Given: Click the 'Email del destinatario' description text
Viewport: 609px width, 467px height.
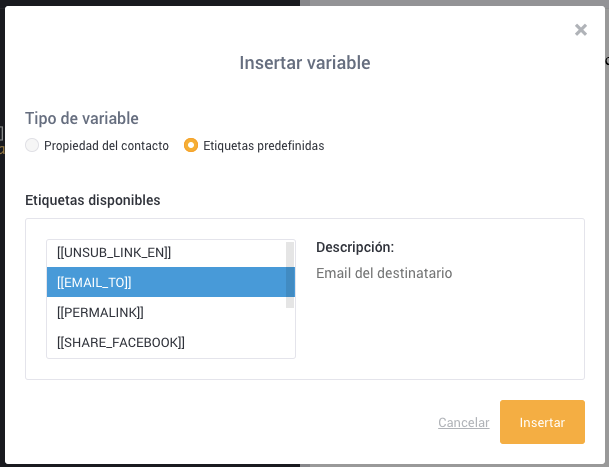Looking at the screenshot, I should (x=384, y=273).
